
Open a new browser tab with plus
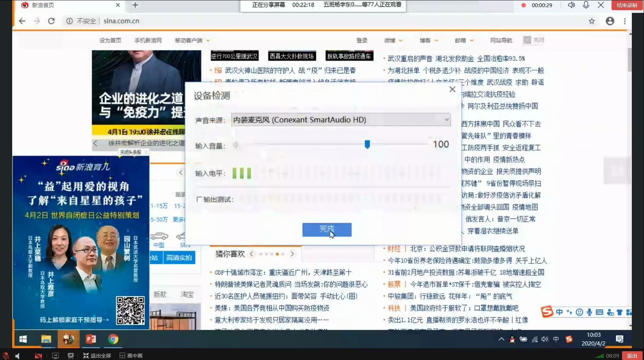coord(135,5)
